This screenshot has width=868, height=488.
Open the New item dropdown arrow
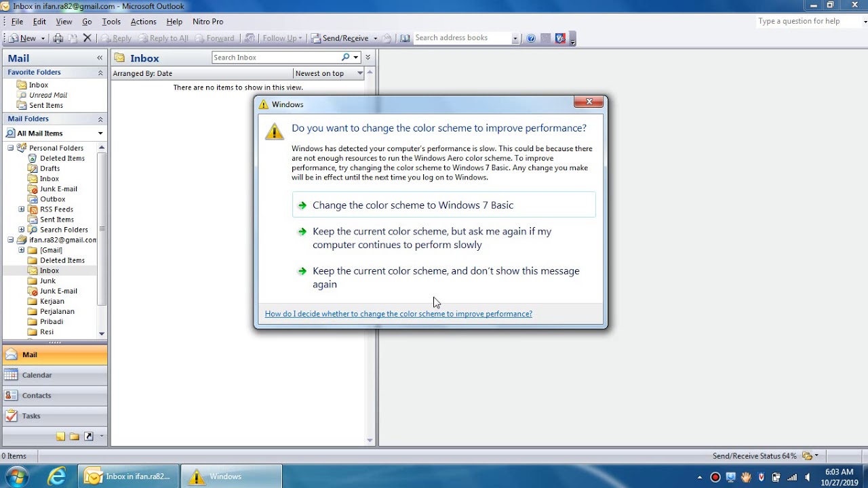point(43,39)
